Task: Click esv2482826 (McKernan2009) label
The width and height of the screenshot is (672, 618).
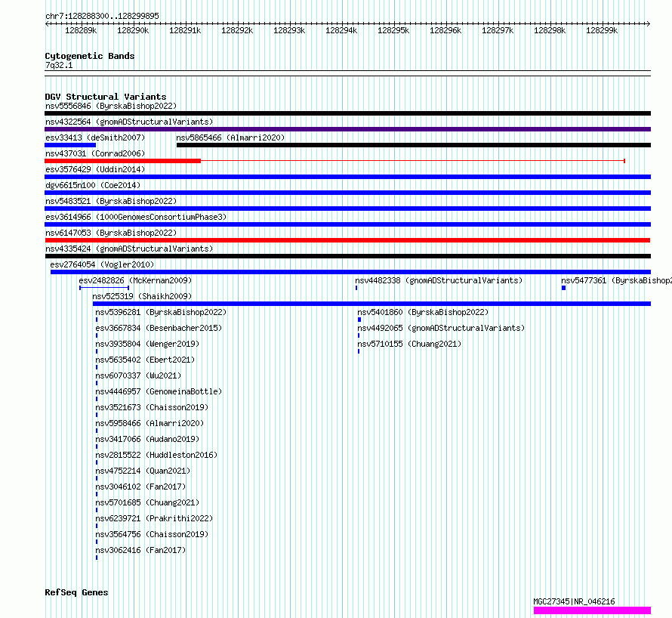Action: pyautogui.click(x=135, y=280)
